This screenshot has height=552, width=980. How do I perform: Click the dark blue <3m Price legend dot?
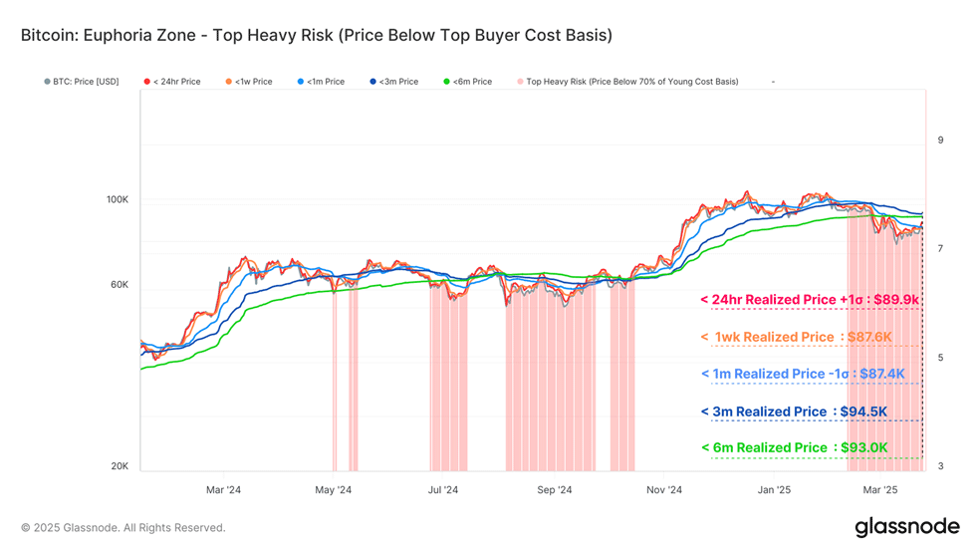click(x=373, y=82)
